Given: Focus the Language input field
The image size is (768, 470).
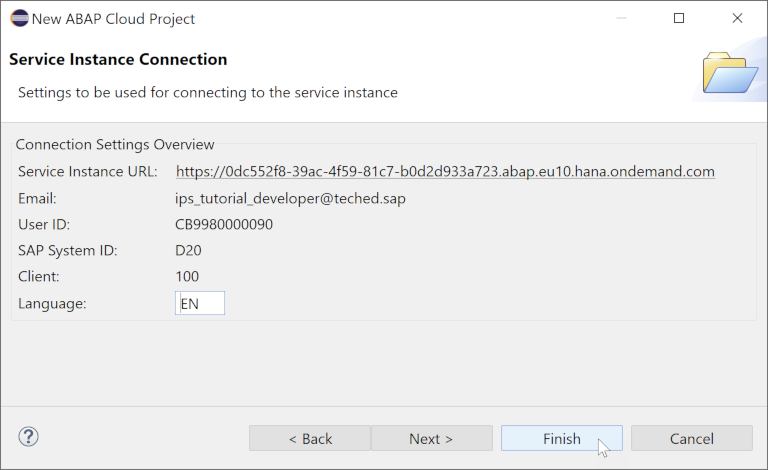Looking at the screenshot, I should tap(200, 303).
